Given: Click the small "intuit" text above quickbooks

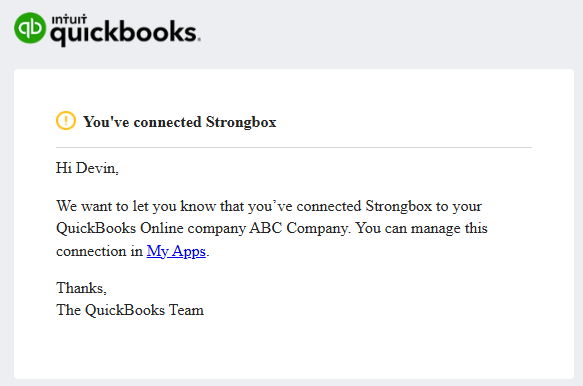Looking at the screenshot, I should pyautogui.click(x=69, y=19).
